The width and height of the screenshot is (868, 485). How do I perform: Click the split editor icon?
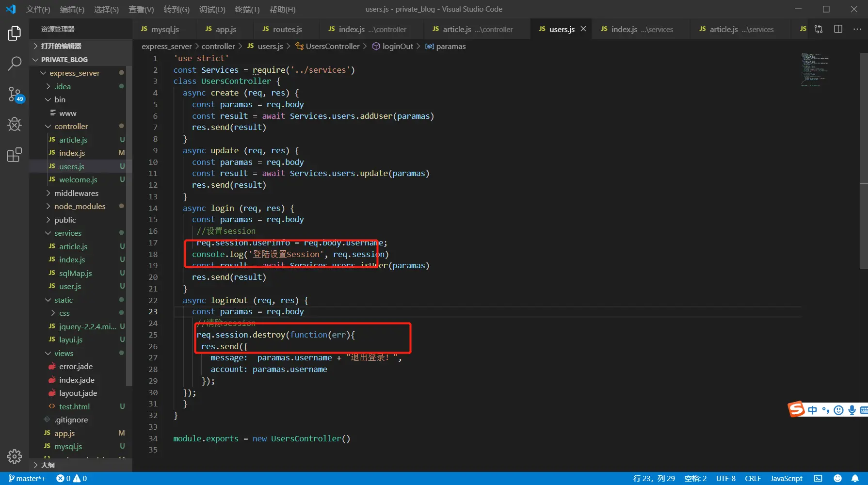(838, 29)
